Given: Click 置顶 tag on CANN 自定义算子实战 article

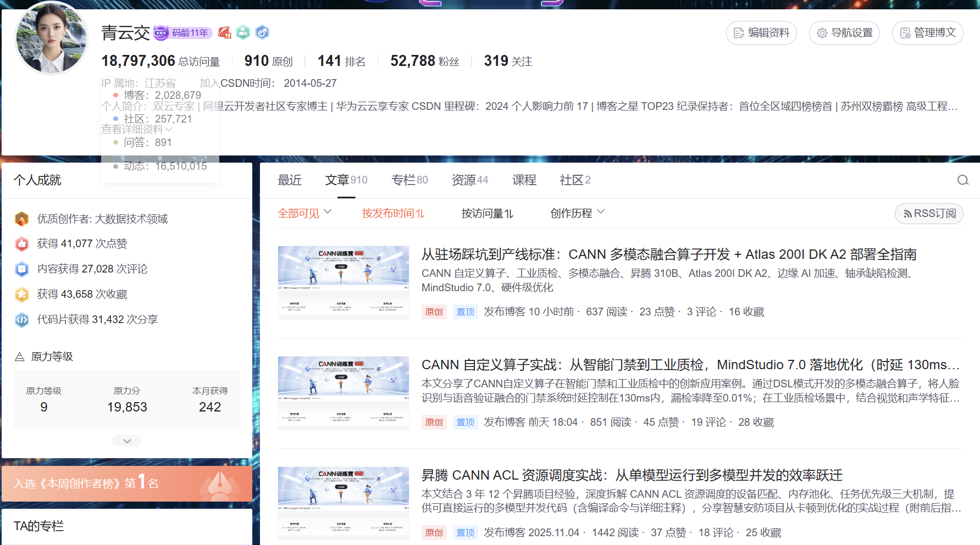Looking at the screenshot, I should click(x=466, y=422).
